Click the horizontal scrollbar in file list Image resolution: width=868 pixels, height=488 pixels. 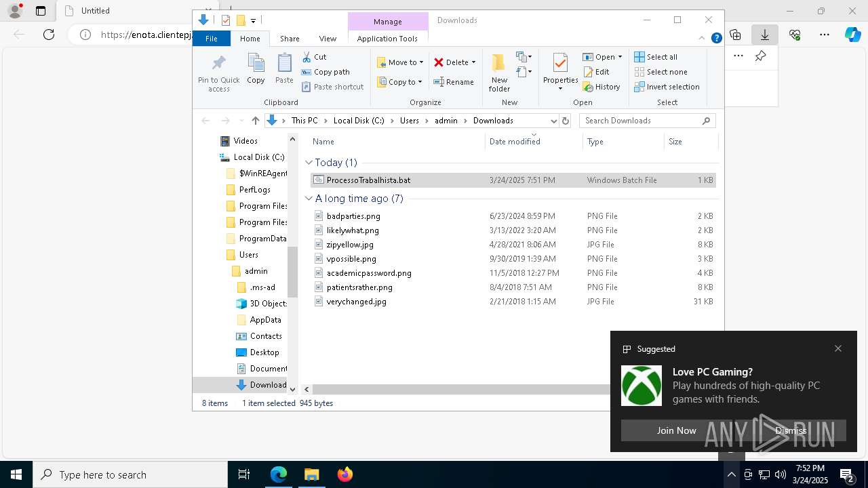point(461,390)
